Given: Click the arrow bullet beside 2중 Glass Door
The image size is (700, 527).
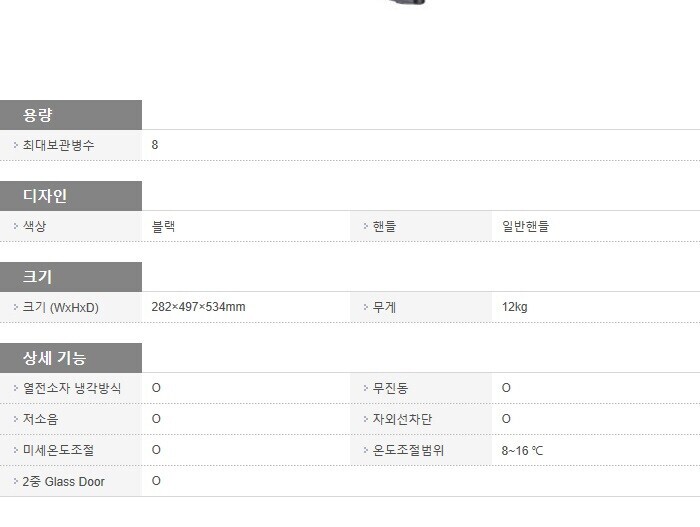Looking at the screenshot, I should (16, 481).
